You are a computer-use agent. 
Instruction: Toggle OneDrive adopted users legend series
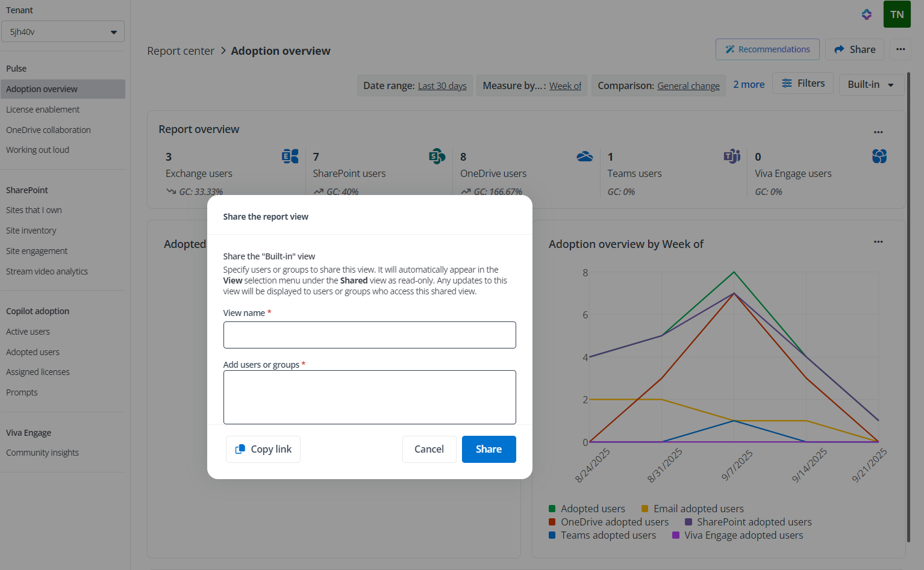coord(608,522)
